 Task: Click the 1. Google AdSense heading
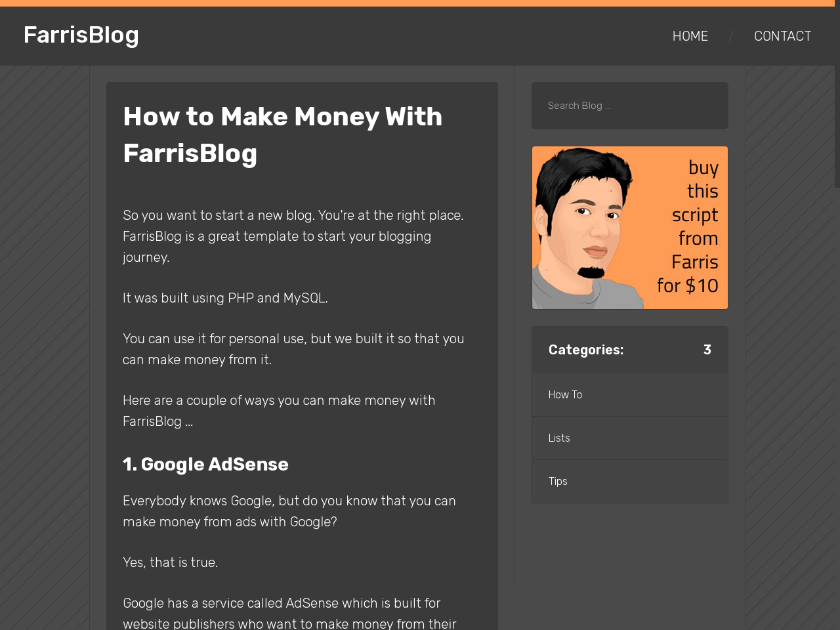point(205,464)
